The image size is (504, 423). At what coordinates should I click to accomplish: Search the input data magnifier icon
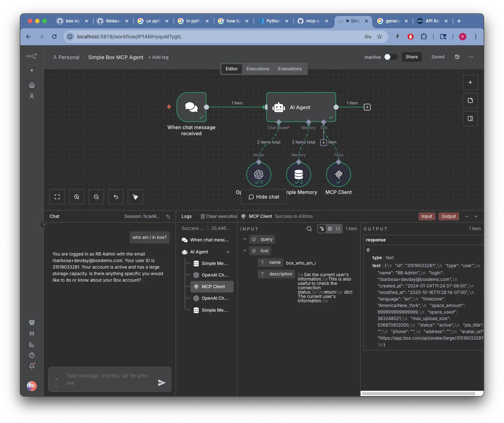click(x=309, y=229)
